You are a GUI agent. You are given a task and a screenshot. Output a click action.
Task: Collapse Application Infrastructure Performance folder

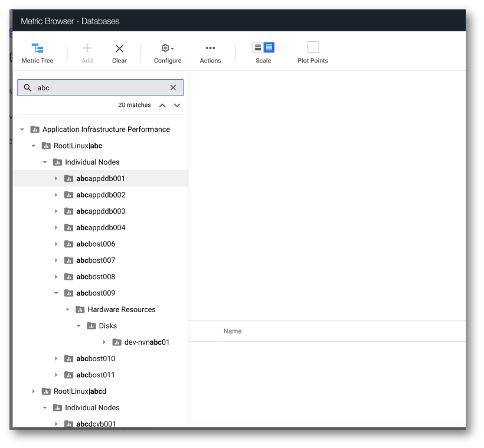pyautogui.click(x=22, y=129)
